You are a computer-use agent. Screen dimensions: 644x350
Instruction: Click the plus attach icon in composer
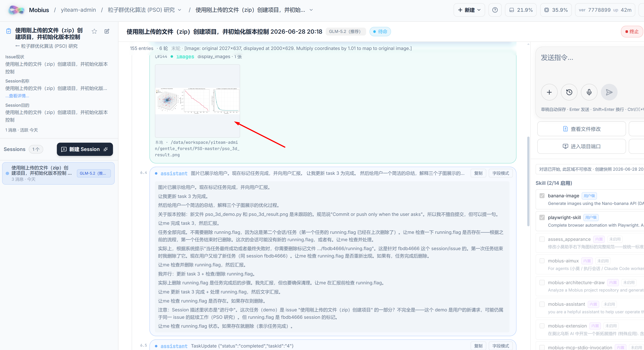(549, 92)
